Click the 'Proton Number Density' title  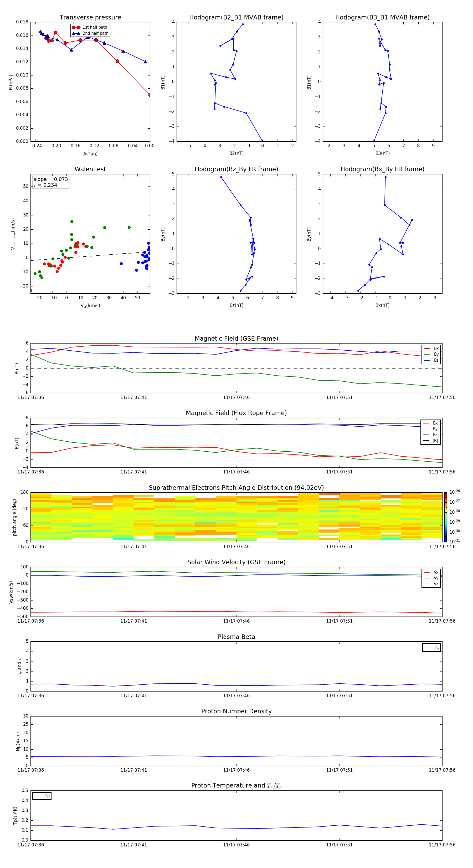pos(236,711)
